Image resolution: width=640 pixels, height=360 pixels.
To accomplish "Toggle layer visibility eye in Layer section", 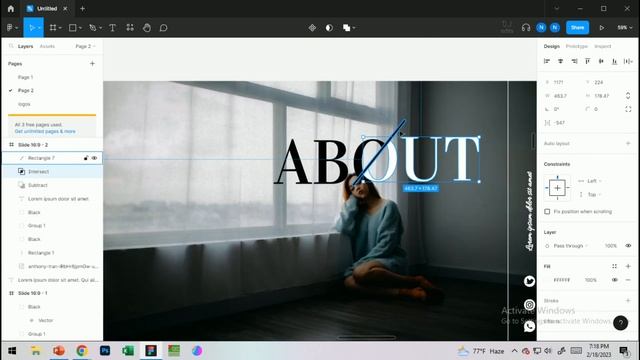I will coord(628,246).
